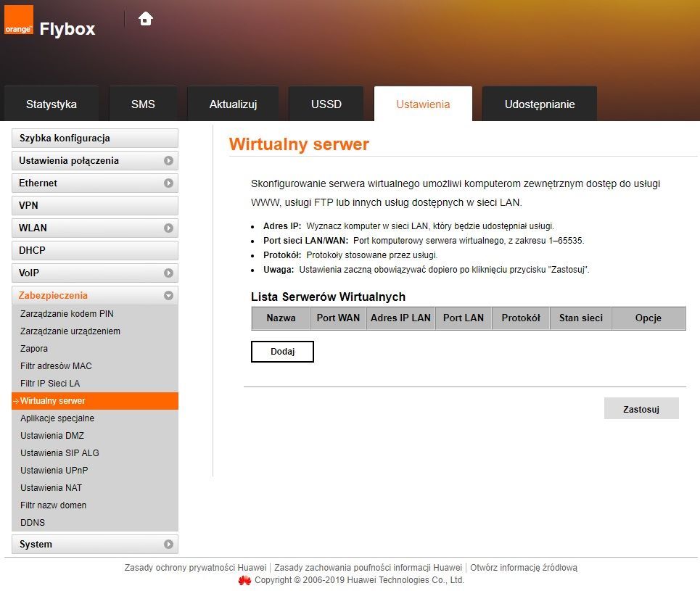700x591 pixels.
Task: Collapse the Zabezpieczenia section
Action: pos(168,296)
